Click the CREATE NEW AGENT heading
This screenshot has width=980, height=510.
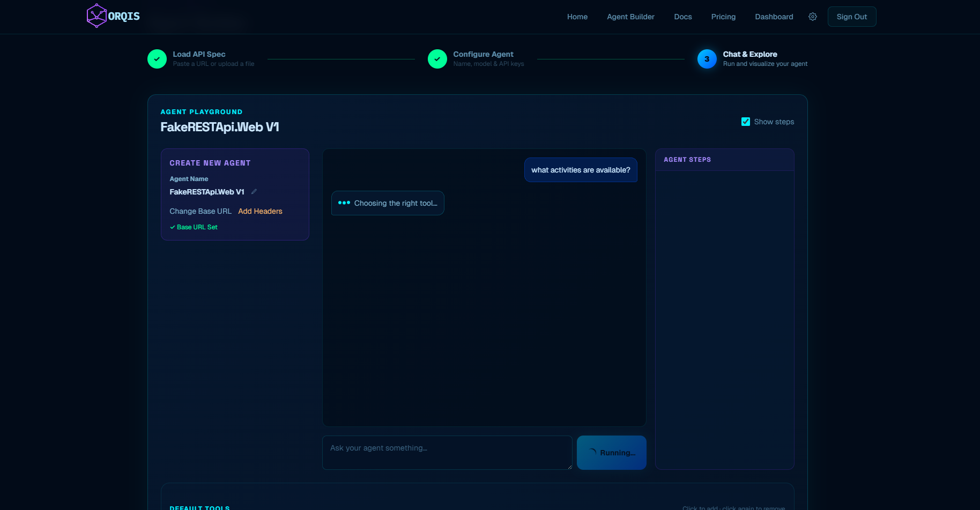[210, 163]
